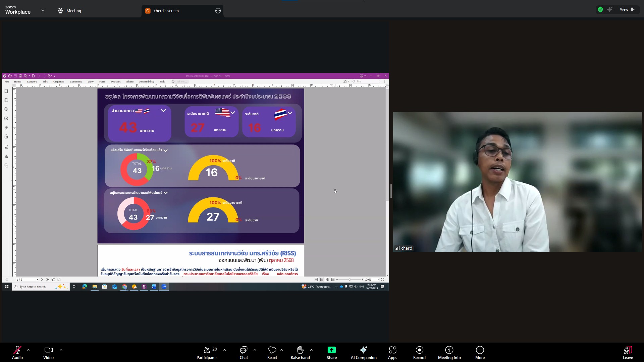Click the React heart icon
This screenshot has height=362, width=644.
(272, 352)
